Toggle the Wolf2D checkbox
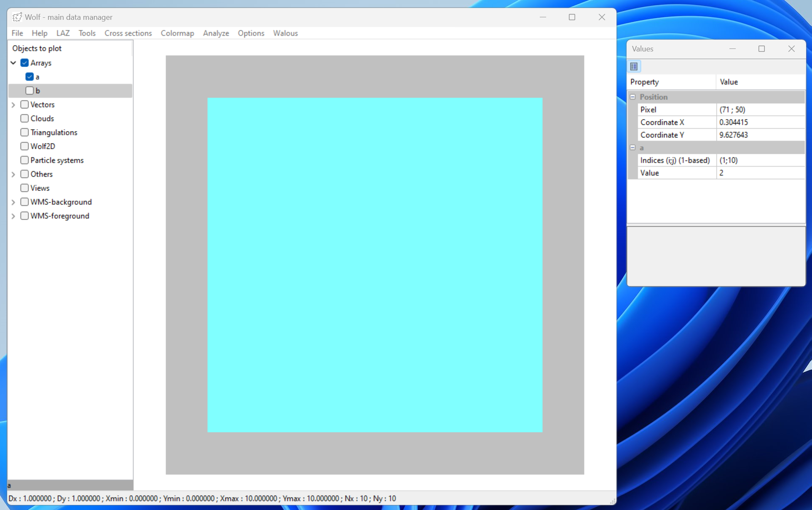This screenshot has height=510, width=812. pos(24,146)
